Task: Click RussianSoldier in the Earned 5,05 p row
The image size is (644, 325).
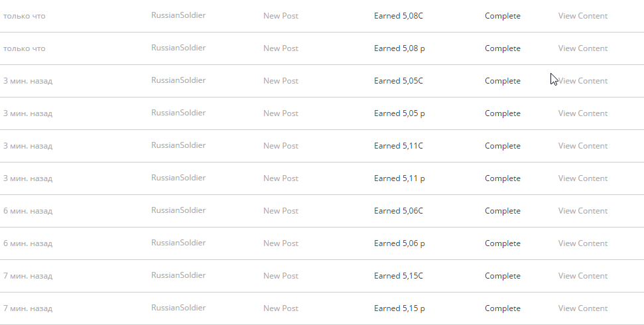Action: (178, 113)
